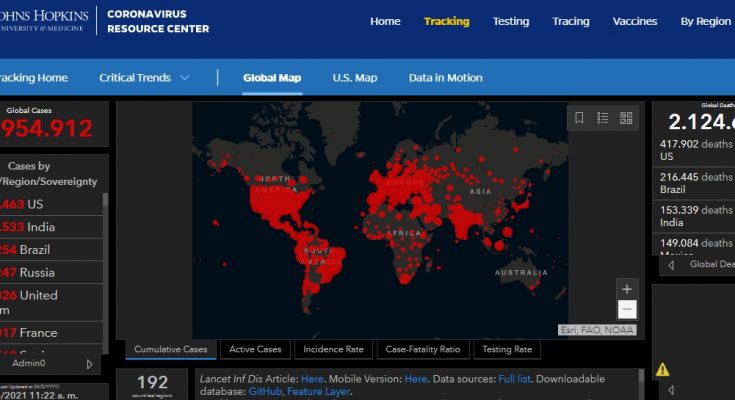Image resolution: width=735 pixels, height=400 pixels.
Task: Click the Admin0 label
Action: [x=29, y=363]
